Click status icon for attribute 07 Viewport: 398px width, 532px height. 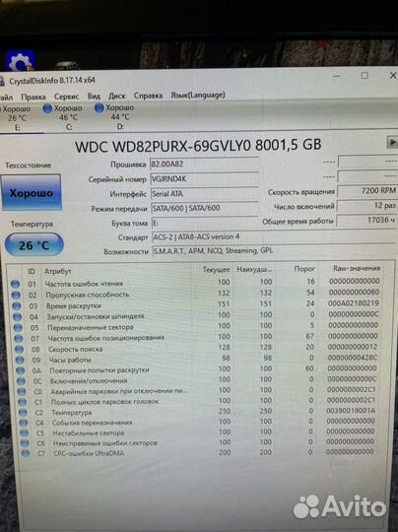19,339
